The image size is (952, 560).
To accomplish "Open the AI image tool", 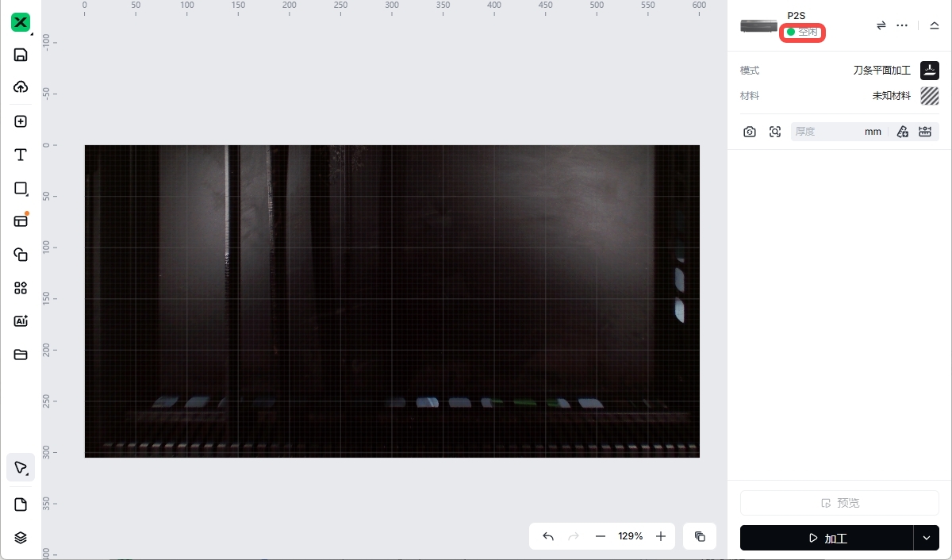I will click(21, 321).
